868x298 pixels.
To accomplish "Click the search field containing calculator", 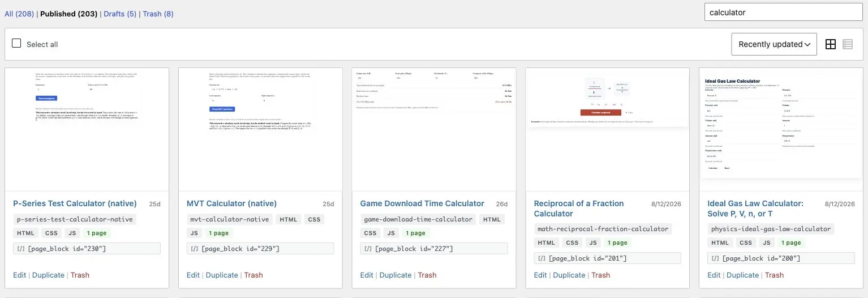I will 783,12.
